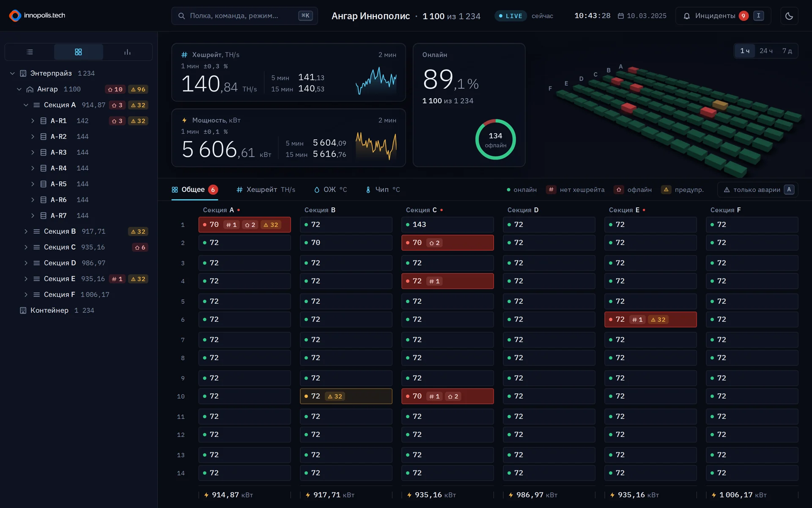Switch sidebar to grid view icon

click(78, 52)
